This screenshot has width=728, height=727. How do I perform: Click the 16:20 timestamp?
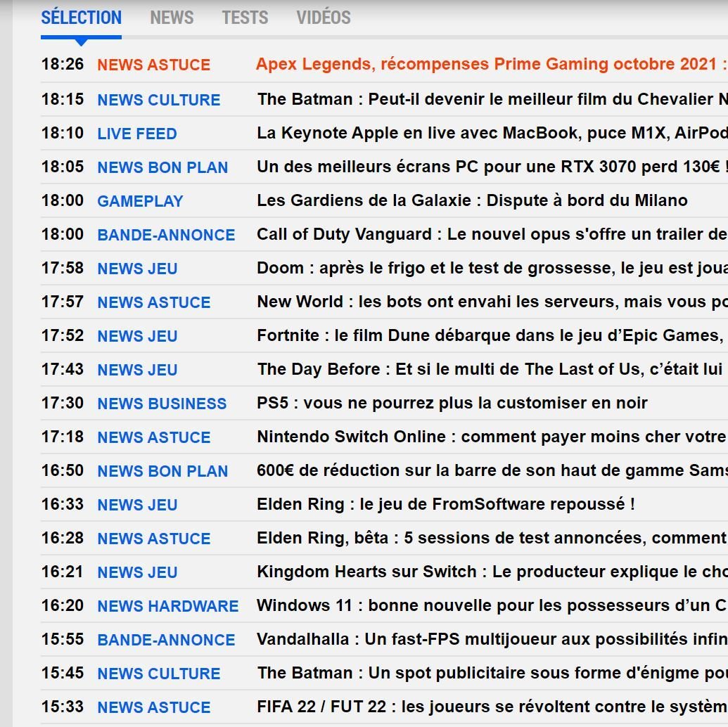point(63,605)
